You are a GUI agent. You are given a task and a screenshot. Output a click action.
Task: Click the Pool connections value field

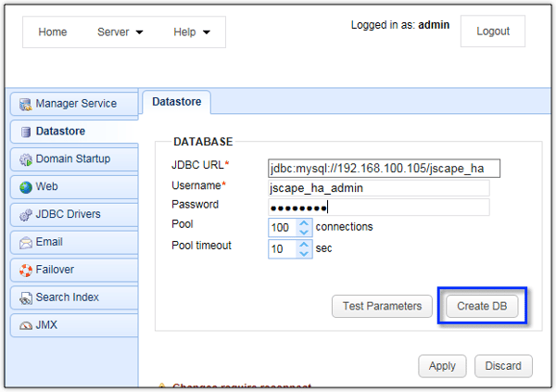pos(283,227)
